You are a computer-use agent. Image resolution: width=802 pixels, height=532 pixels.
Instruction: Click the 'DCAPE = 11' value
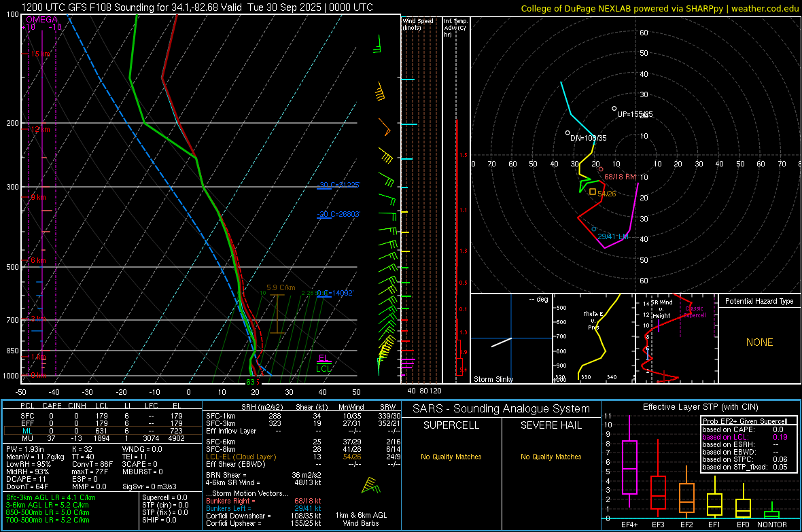[x=26, y=479]
